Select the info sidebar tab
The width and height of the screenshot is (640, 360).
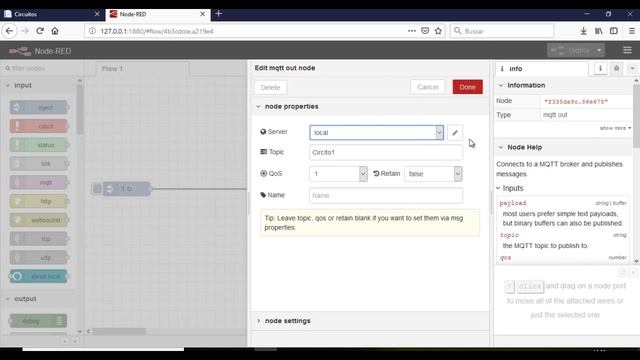point(542,69)
